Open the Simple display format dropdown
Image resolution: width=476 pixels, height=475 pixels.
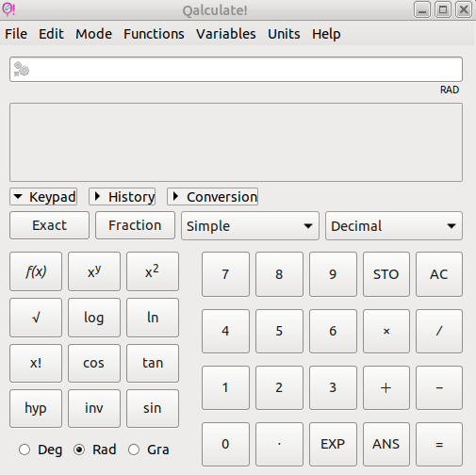pos(250,226)
